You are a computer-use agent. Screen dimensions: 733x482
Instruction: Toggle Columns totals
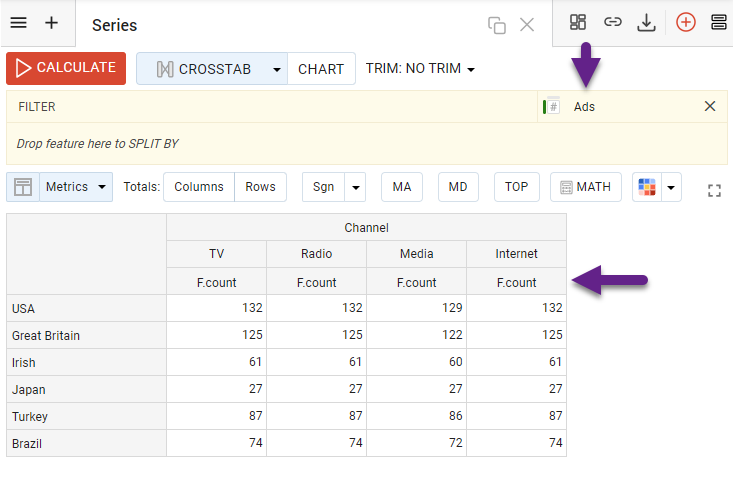coord(199,187)
